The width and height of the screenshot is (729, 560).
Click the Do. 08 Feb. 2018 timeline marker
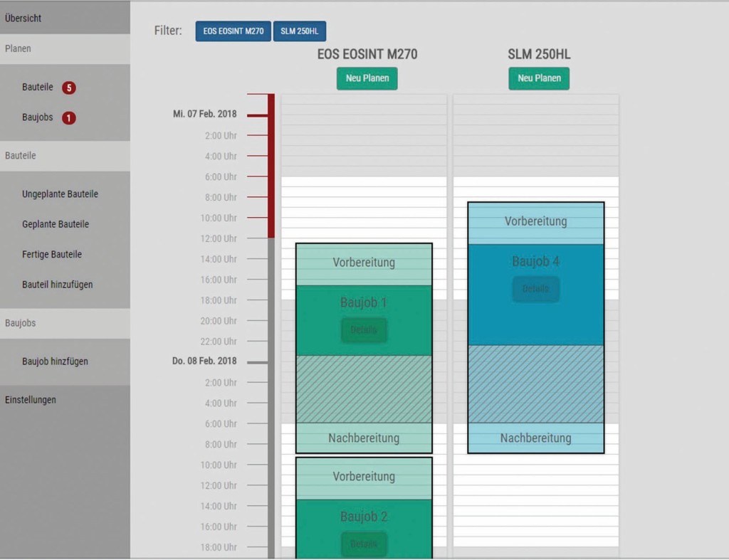pos(204,361)
